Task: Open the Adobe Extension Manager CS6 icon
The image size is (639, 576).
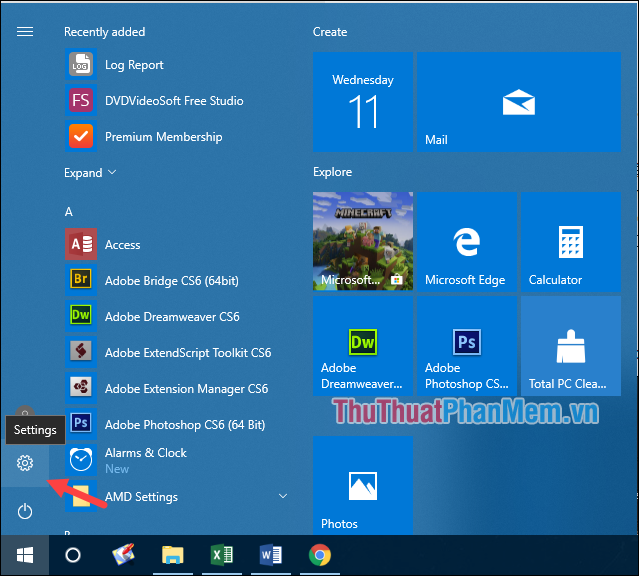Action: pyautogui.click(x=81, y=388)
